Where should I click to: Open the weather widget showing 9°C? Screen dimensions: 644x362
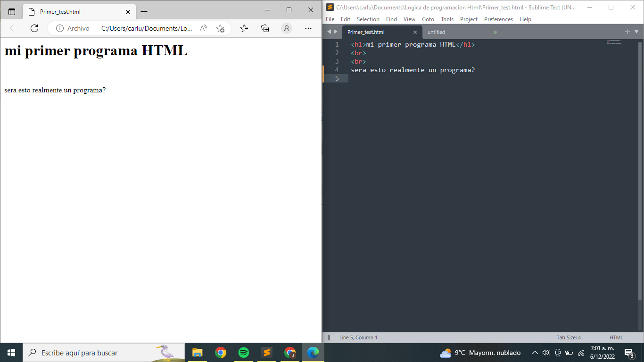pyautogui.click(x=480, y=353)
